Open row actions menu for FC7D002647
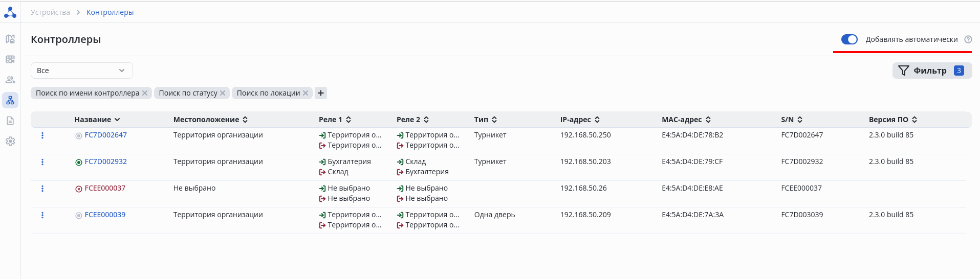Screen dimensions: 980x279 (42, 135)
